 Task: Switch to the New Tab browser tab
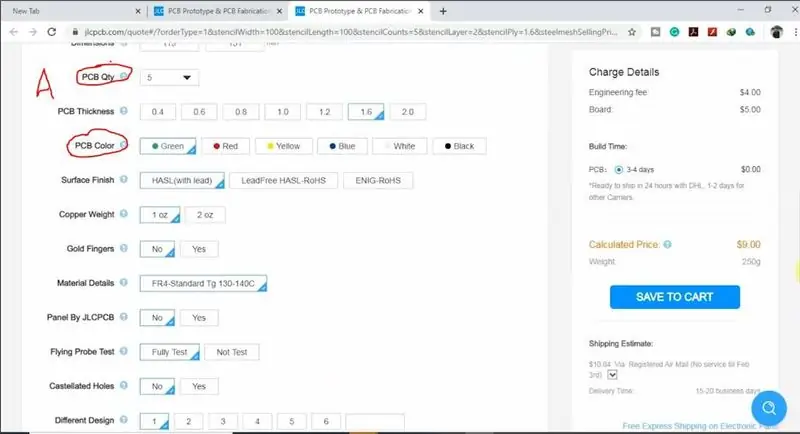tap(74, 11)
